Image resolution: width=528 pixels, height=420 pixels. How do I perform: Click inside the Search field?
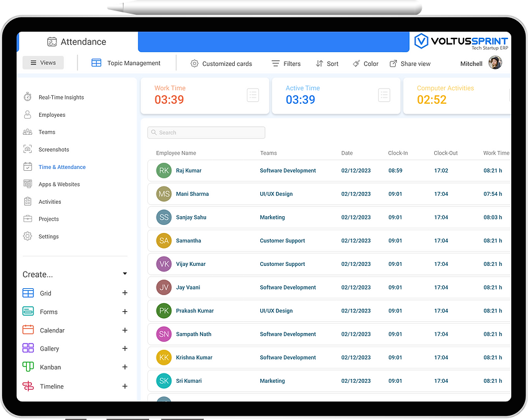[x=206, y=132]
